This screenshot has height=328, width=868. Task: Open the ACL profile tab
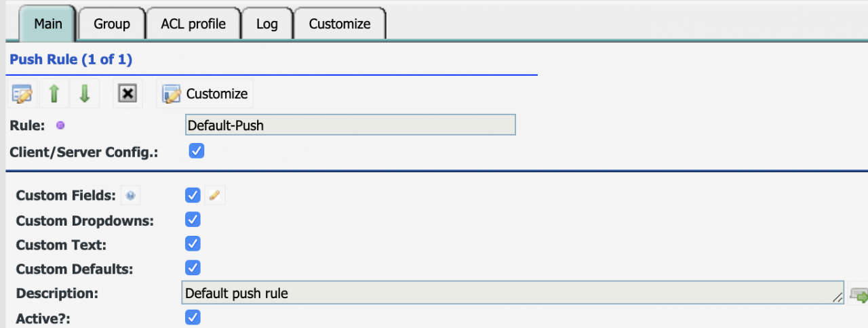tap(193, 24)
